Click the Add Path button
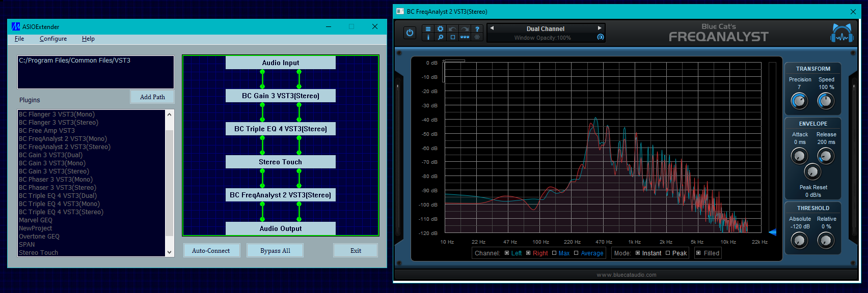 point(152,97)
